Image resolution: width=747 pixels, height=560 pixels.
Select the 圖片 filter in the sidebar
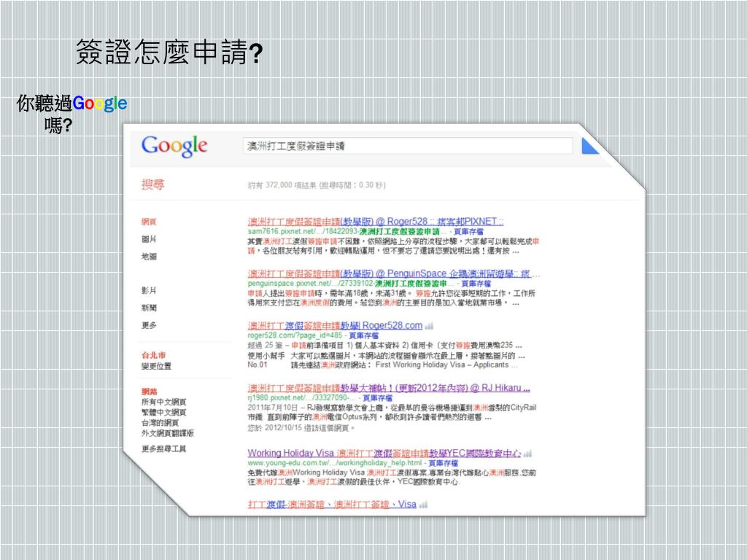[x=149, y=239]
